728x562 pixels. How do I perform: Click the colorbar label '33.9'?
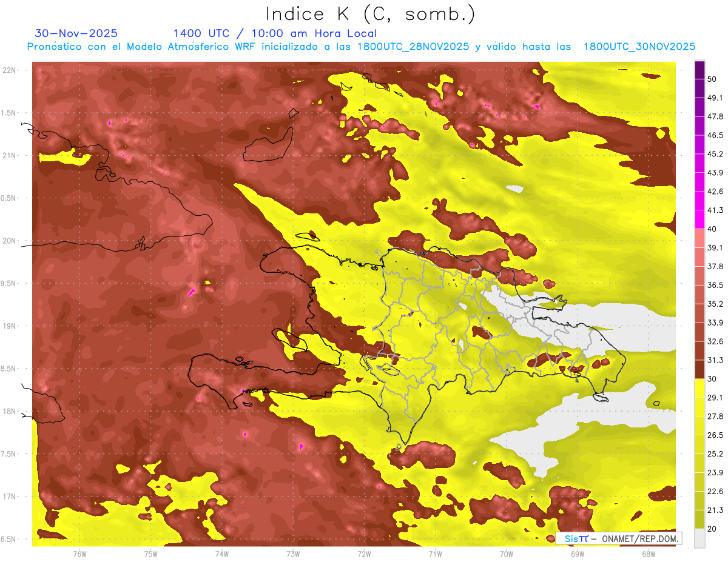pyautogui.click(x=715, y=323)
